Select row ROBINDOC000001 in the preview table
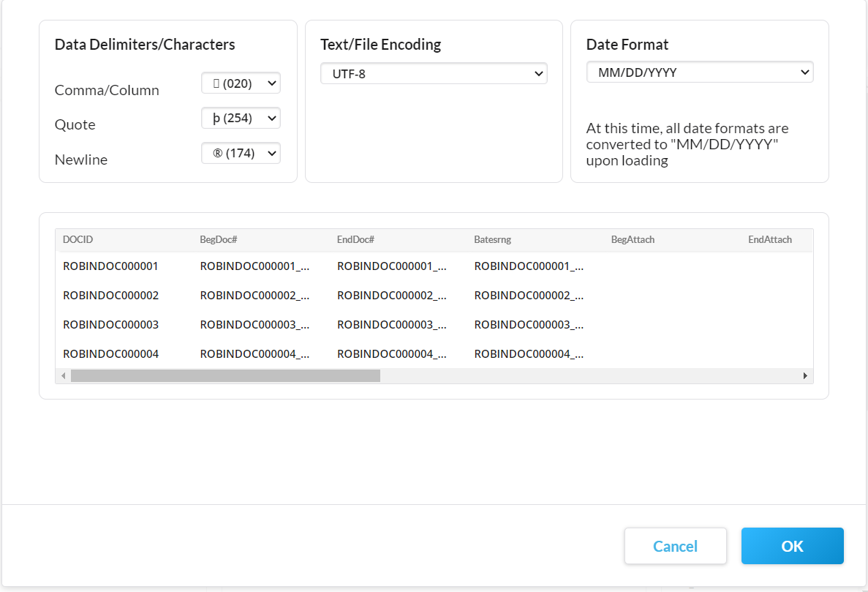Screen dimensions: 868x592 (110, 266)
